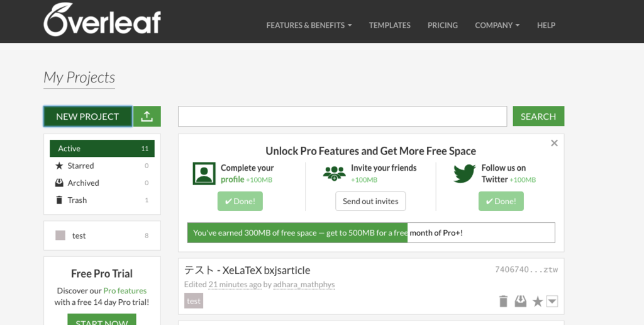The height and width of the screenshot is (325, 644).
Task: Click the free space progress bar
Action: coord(371,233)
